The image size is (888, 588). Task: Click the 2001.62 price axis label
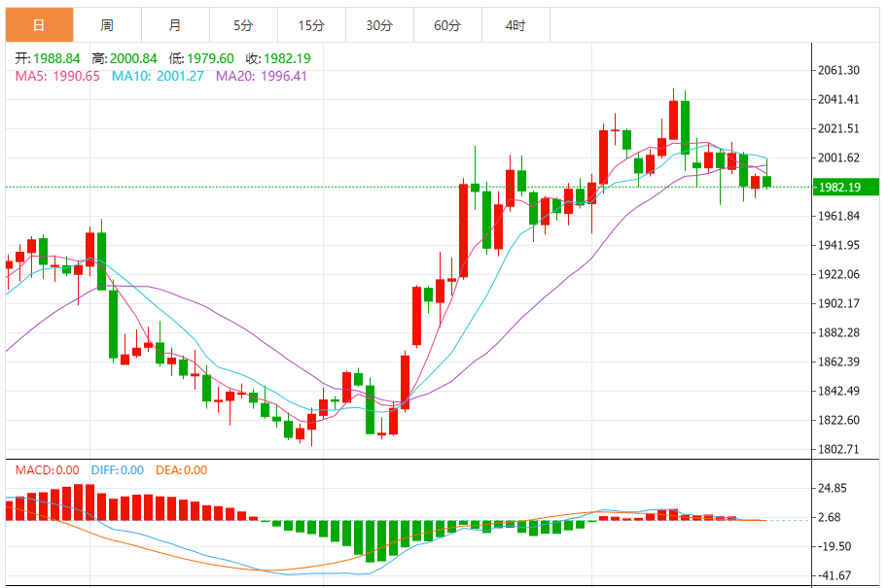[x=838, y=157]
